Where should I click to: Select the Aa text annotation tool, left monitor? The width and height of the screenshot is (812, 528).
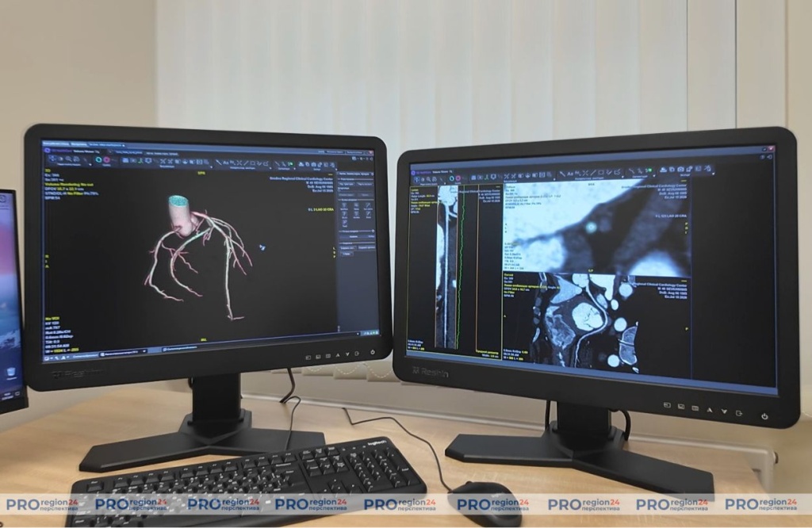point(226,162)
